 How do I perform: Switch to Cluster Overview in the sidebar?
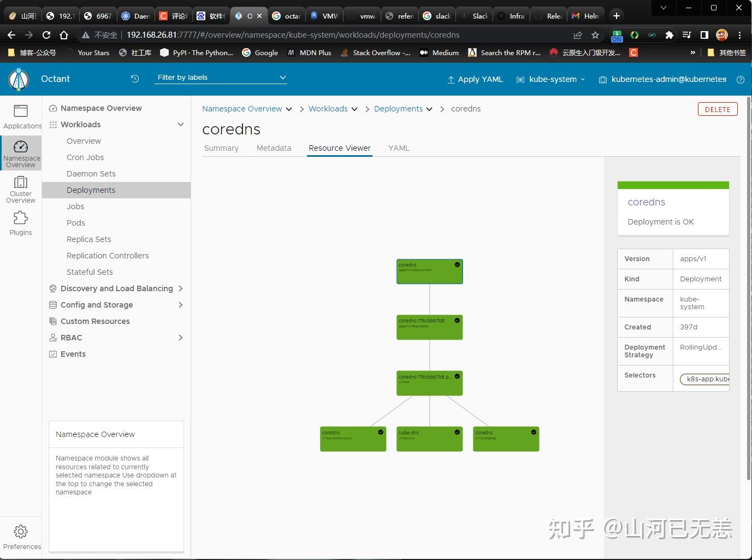[x=20, y=189]
